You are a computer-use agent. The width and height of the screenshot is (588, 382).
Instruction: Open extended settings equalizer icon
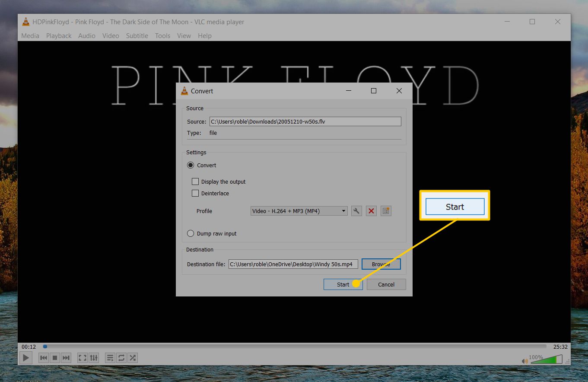(x=94, y=358)
